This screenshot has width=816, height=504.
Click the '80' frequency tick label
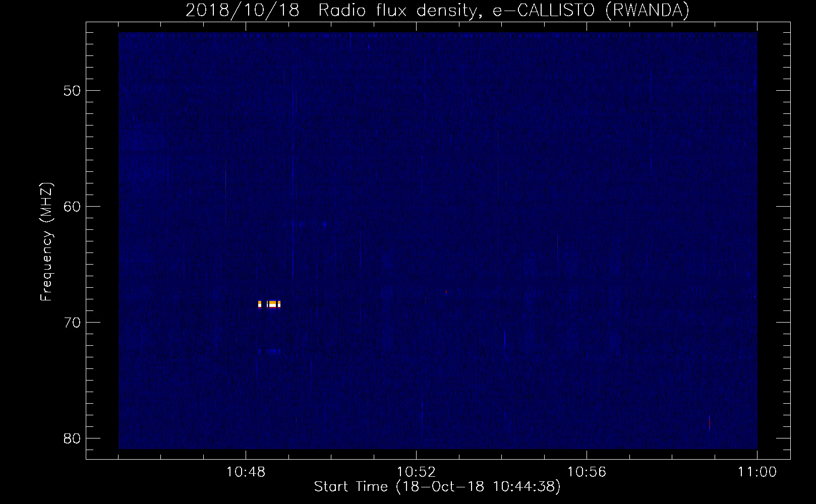(72, 438)
